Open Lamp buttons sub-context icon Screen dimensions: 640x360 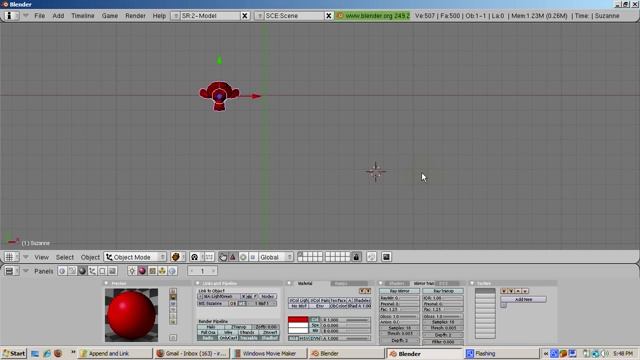coord(132,271)
